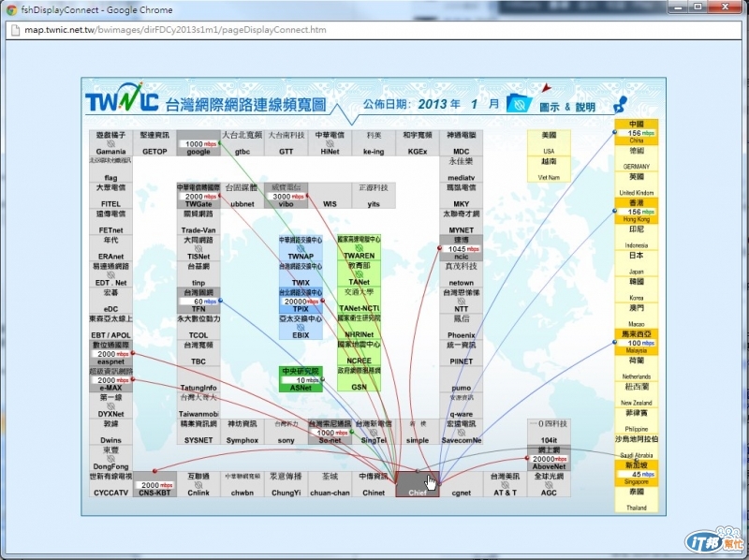This screenshot has height=560, width=749.
Task: Select the vibo node with 3000 mbps
Action: tap(286, 196)
